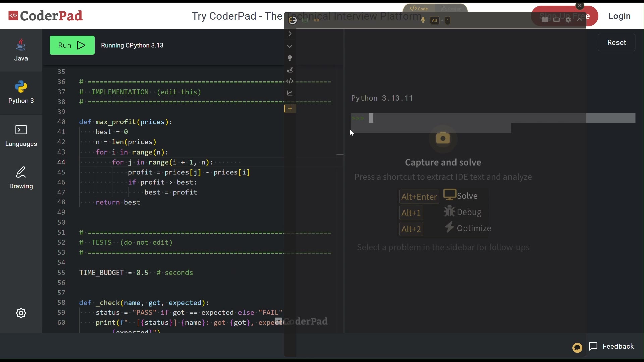
Task: Click the route path icon in the overlay sidebar
Action: [290, 70]
